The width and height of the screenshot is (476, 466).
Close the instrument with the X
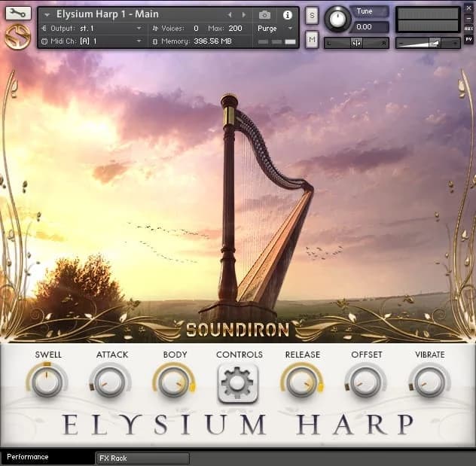(468, 8)
